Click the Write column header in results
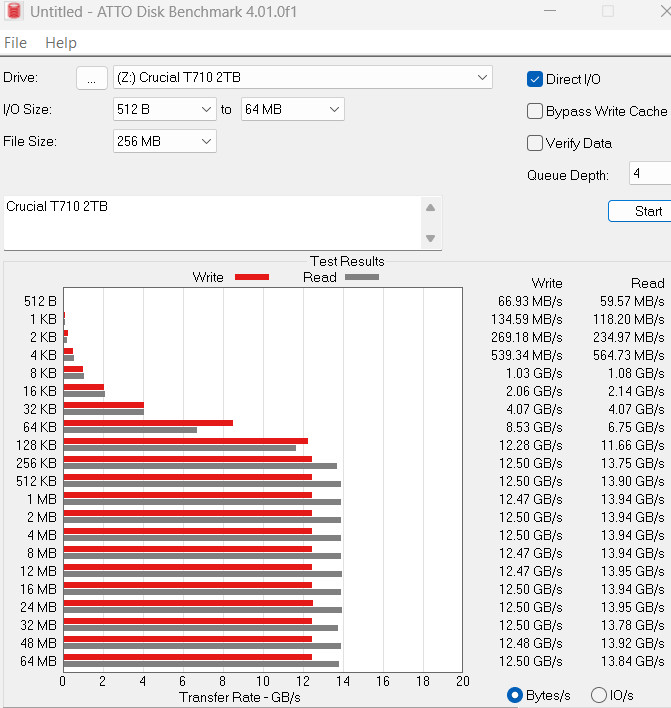Screen dimensions: 671x708 pos(547,283)
